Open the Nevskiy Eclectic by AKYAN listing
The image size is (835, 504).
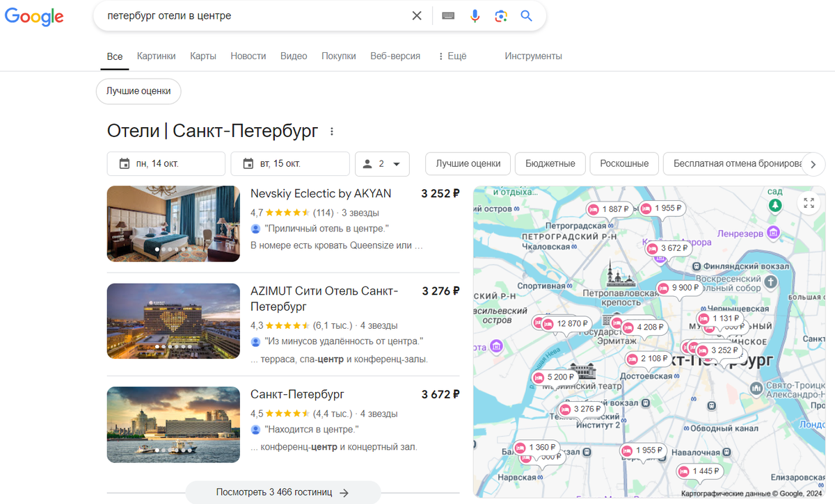320,193
